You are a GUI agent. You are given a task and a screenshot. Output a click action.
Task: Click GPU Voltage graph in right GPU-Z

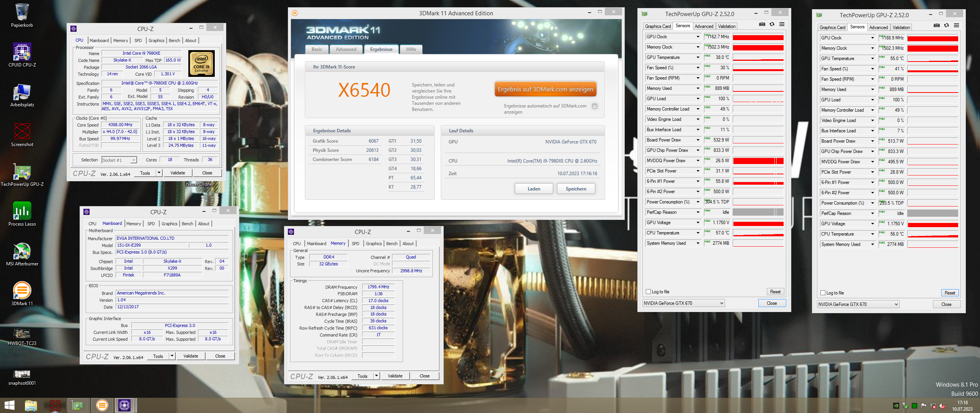point(933,224)
